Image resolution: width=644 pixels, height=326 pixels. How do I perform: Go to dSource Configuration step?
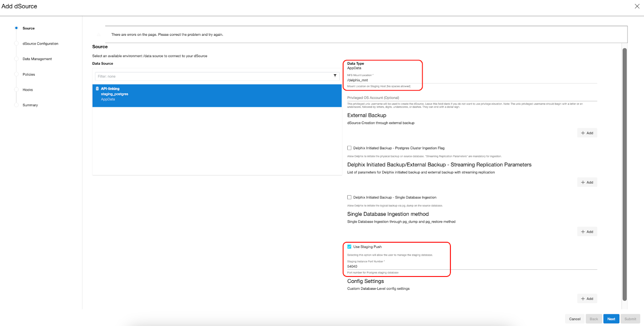point(40,43)
